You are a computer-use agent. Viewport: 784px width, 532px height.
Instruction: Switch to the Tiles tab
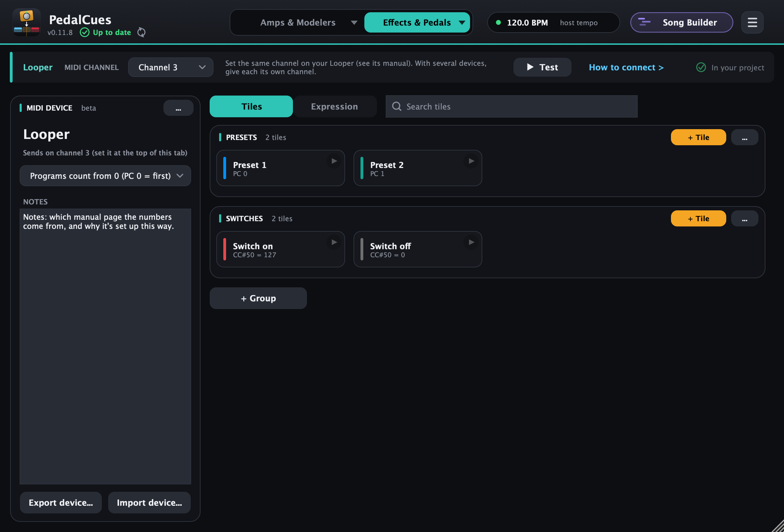click(251, 106)
